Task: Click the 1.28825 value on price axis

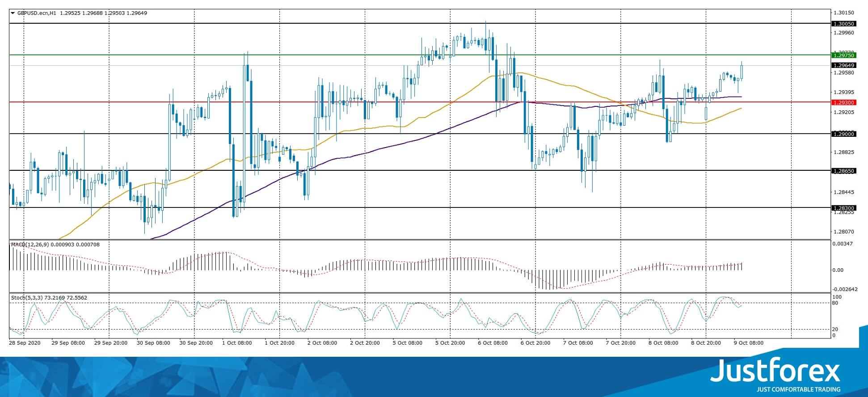Action: [844, 152]
